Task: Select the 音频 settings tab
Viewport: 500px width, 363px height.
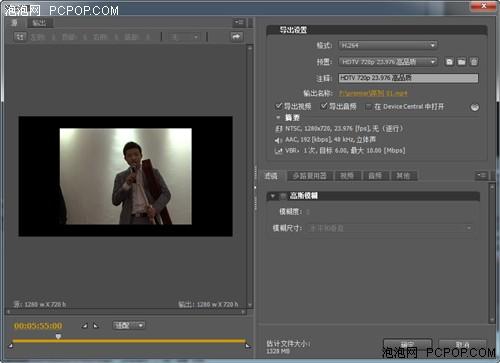Action: pyautogui.click(x=375, y=176)
